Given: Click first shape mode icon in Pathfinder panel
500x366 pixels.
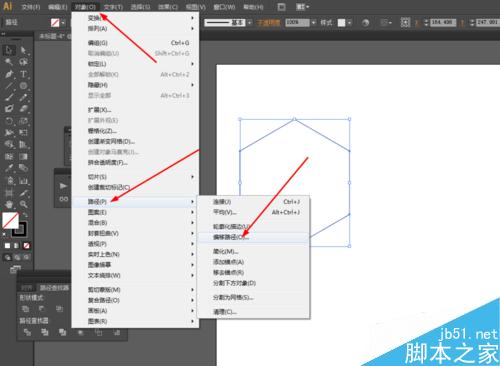Looking at the screenshot, I should pyautogui.click(x=25, y=309).
